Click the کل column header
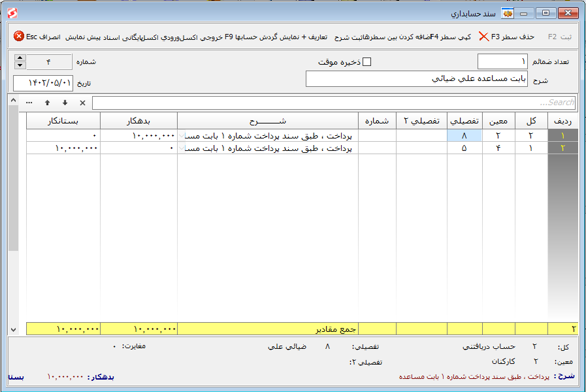This screenshot has height=392, width=586. click(x=531, y=121)
